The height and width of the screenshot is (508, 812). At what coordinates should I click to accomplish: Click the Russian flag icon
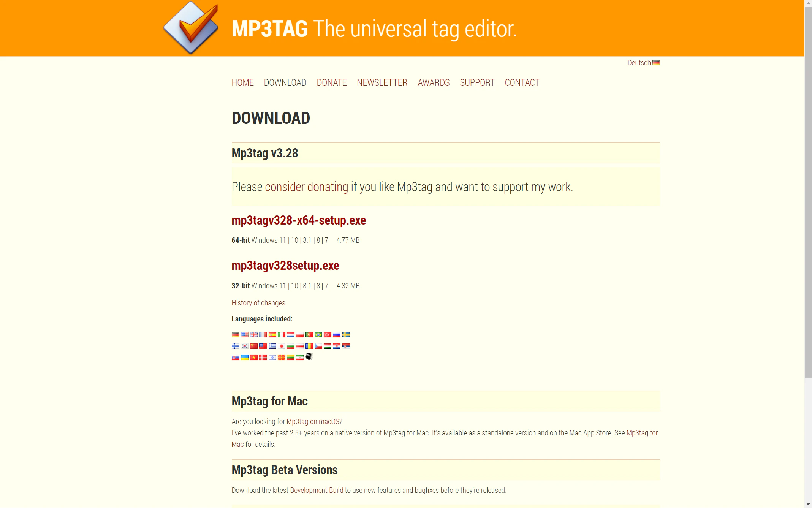pyautogui.click(x=337, y=335)
